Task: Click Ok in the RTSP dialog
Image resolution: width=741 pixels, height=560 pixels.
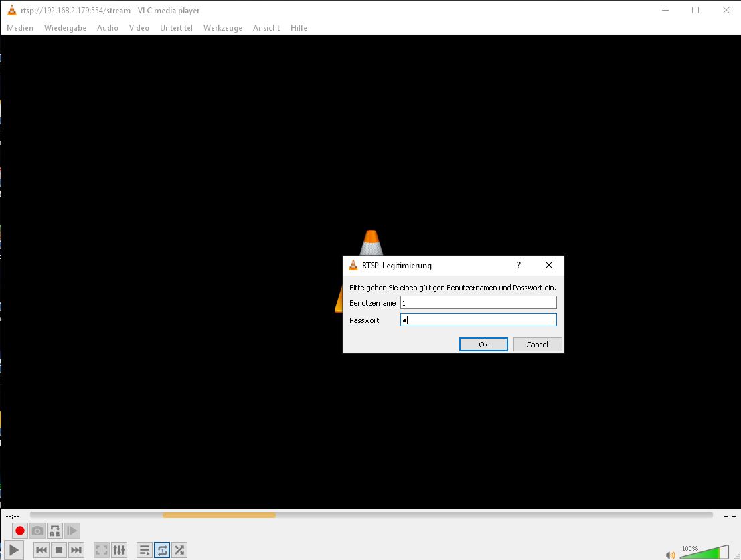Action: (483, 345)
